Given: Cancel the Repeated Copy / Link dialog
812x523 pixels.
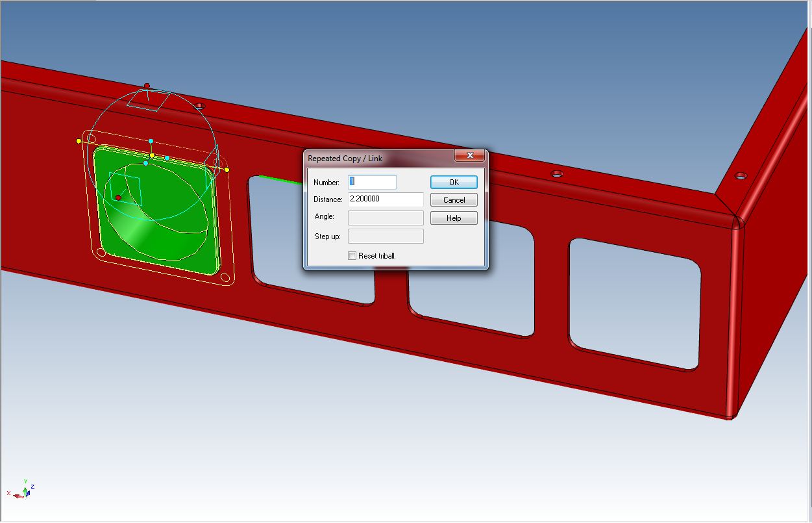Looking at the screenshot, I should (x=454, y=200).
